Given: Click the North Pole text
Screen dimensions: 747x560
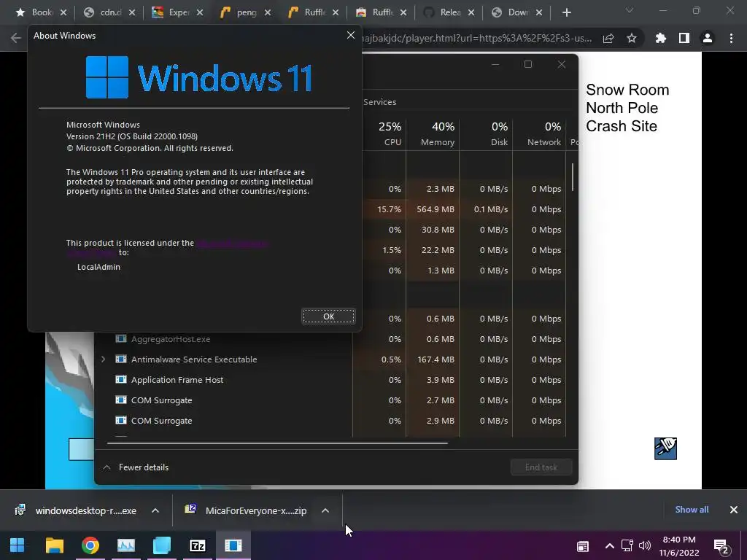Looking at the screenshot, I should (x=622, y=108).
